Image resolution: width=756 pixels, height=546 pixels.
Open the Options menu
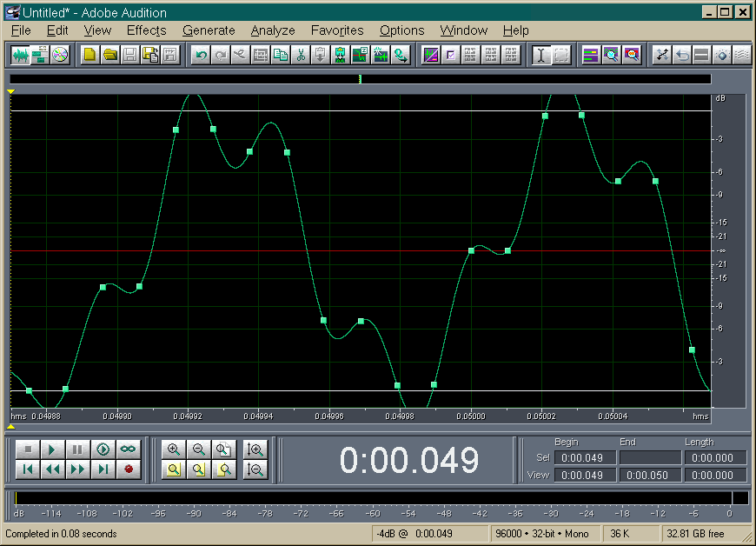pyautogui.click(x=401, y=30)
